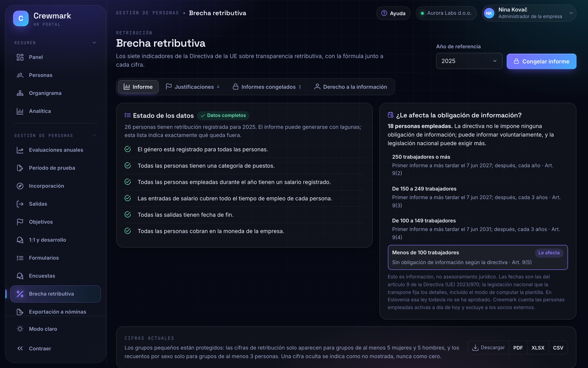Open the Incorporación compass icon
Viewport: 588px width, 368px height.
20,186
